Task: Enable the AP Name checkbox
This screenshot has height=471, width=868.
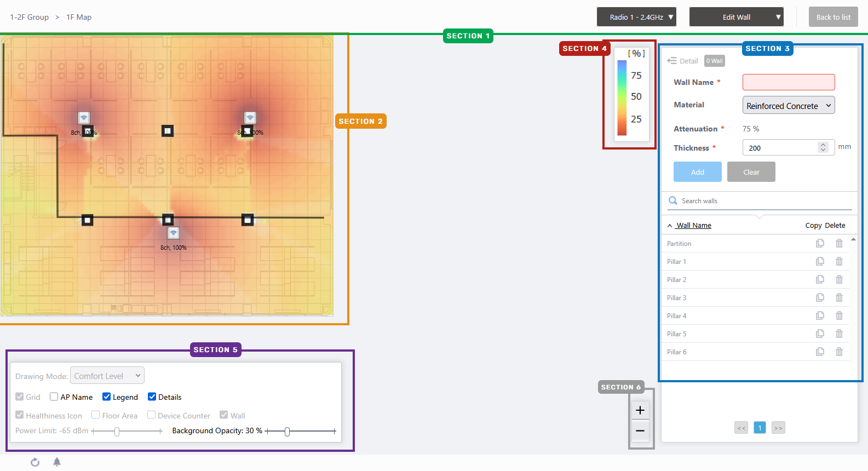Action: click(54, 397)
